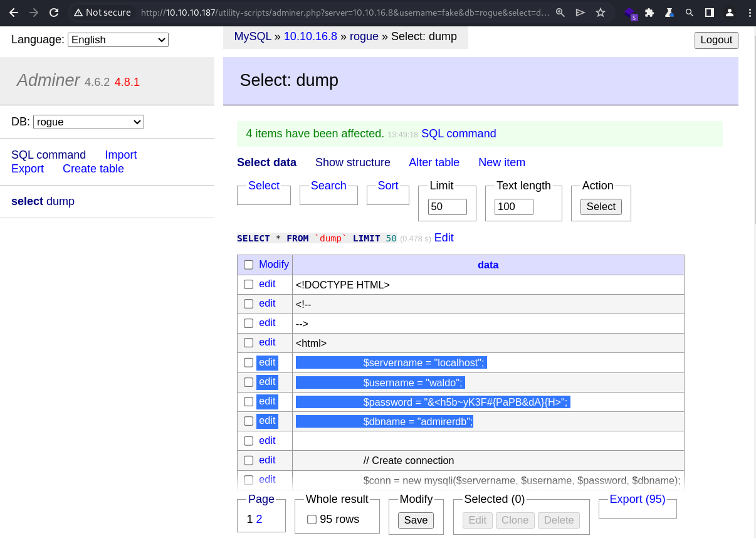Image resolution: width=756 pixels, height=538 pixels.
Task: Click the share/send page icon
Action: (x=580, y=13)
